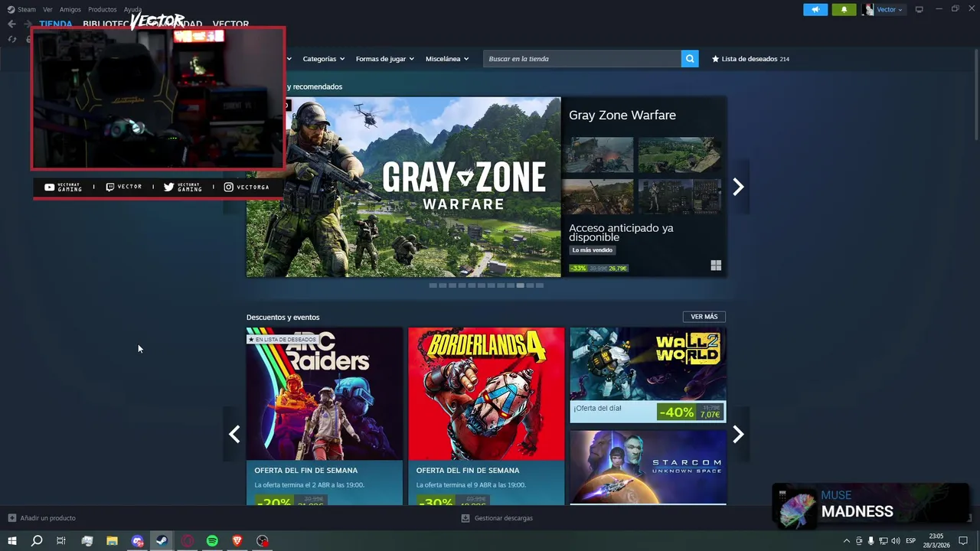
Task: Open Windows notification center icon
Action: 965,541
